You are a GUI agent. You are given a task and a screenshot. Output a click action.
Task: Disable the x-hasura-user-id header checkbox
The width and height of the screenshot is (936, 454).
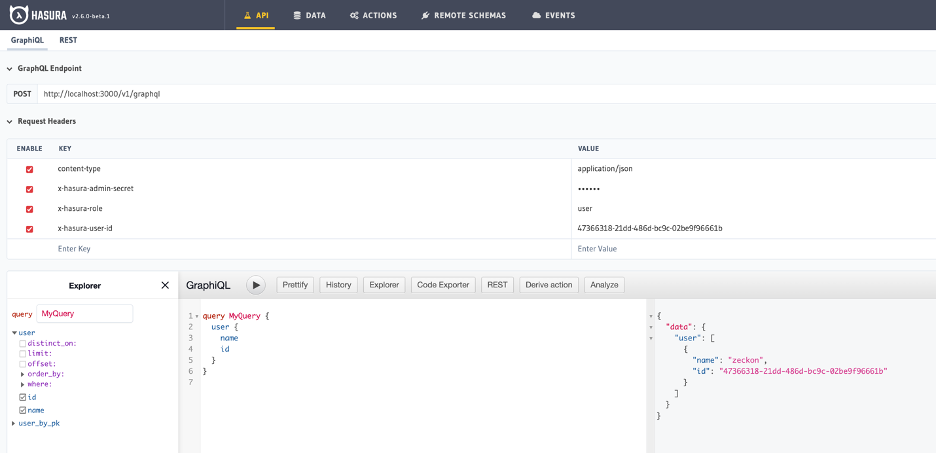click(x=29, y=229)
